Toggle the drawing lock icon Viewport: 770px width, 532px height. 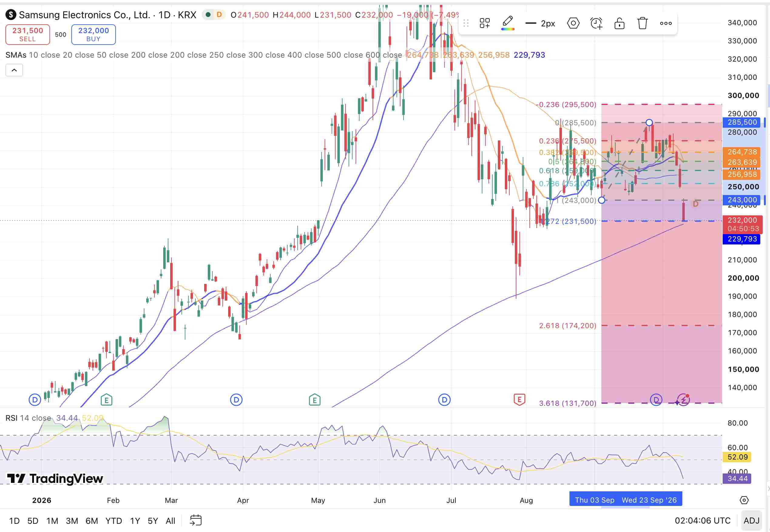click(x=619, y=23)
